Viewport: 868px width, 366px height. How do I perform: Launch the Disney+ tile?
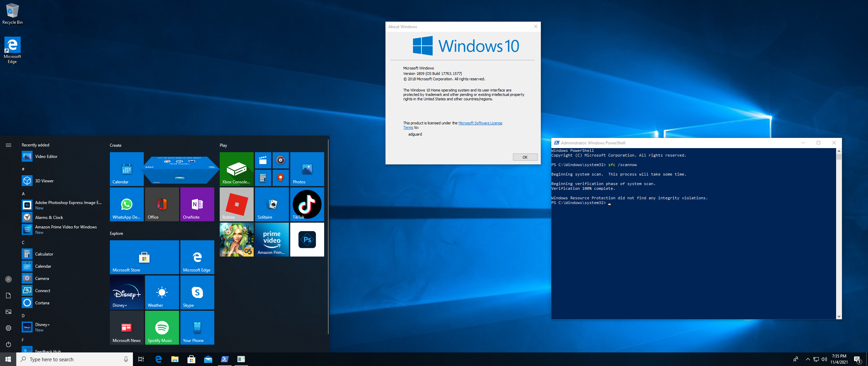(x=126, y=292)
